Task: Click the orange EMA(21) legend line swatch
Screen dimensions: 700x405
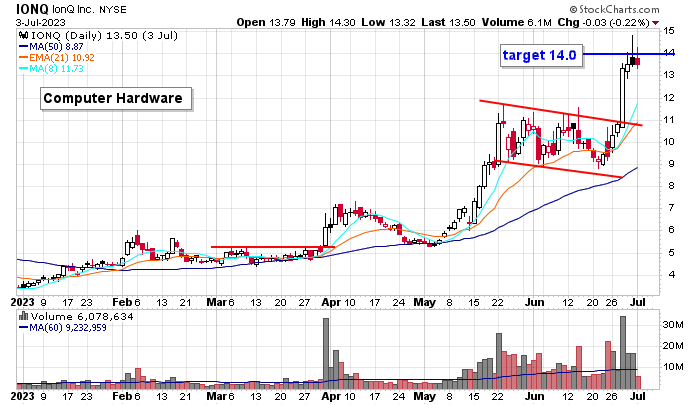Action: [x=23, y=58]
